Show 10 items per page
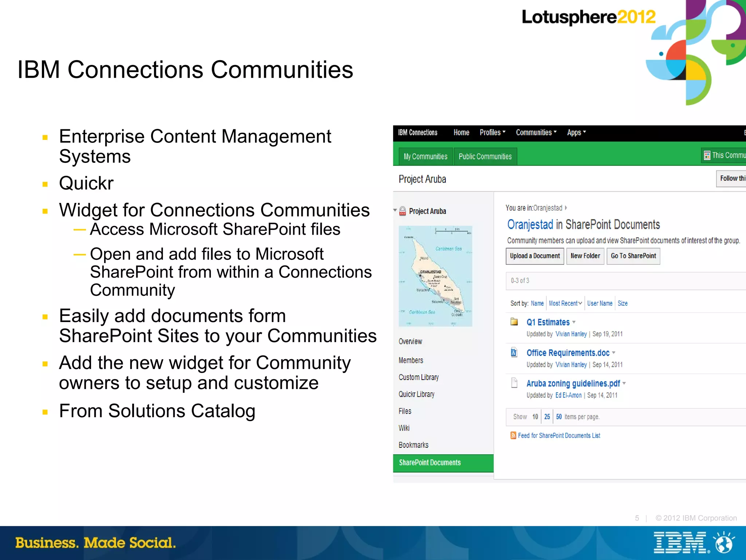Image resolution: width=746 pixels, height=560 pixels. pos(535,416)
